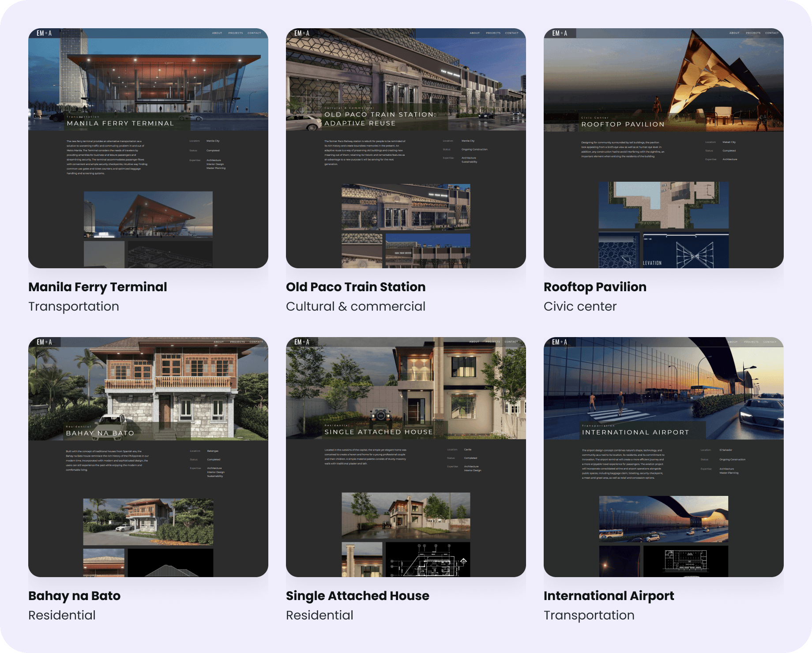The width and height of the screenshot is (812, 653).
Task: Click Single Attached House hero rendering
Action: click(406, 388)
